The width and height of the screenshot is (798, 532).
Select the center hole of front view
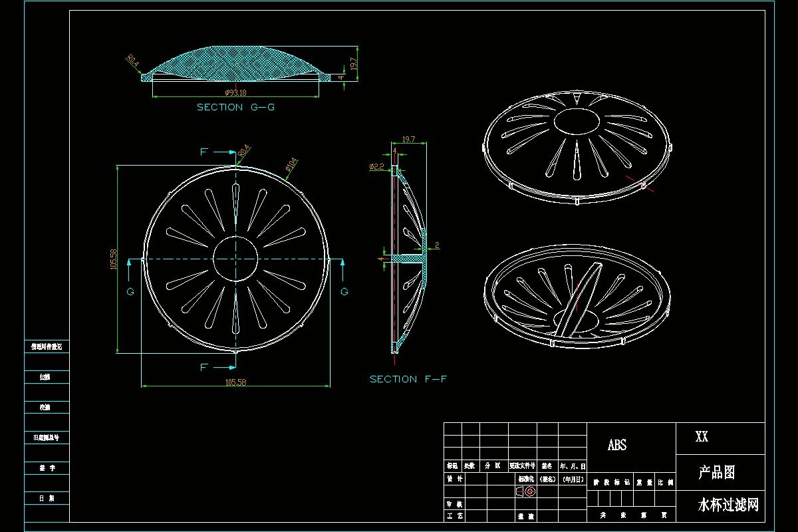pos(235,259)
